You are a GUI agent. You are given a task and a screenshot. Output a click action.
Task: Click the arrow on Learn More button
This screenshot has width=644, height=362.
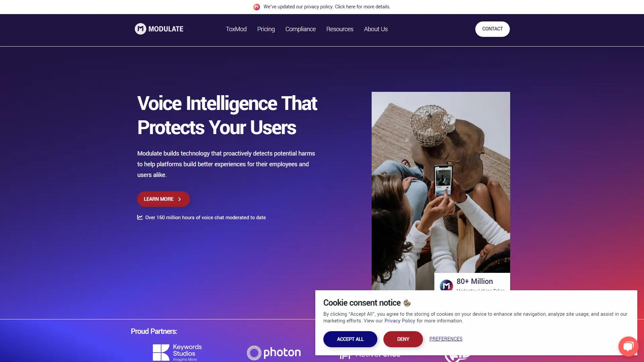[x=179, y=199]
